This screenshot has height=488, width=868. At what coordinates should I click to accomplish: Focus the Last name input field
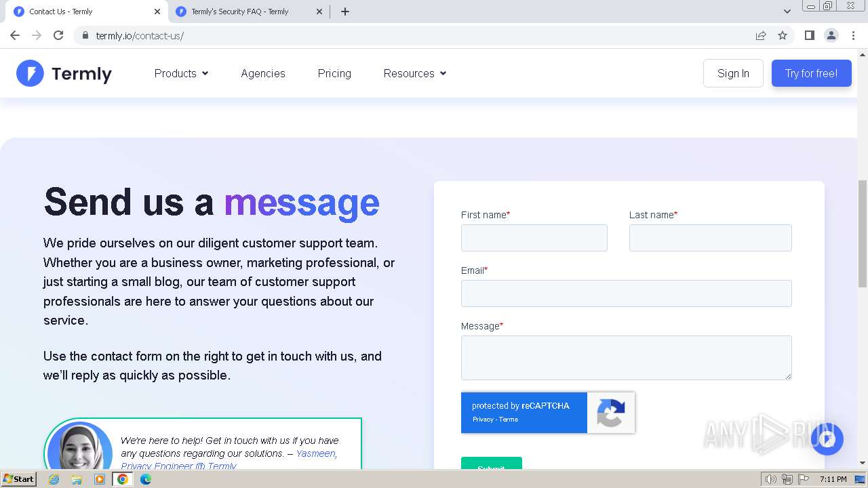710,238
